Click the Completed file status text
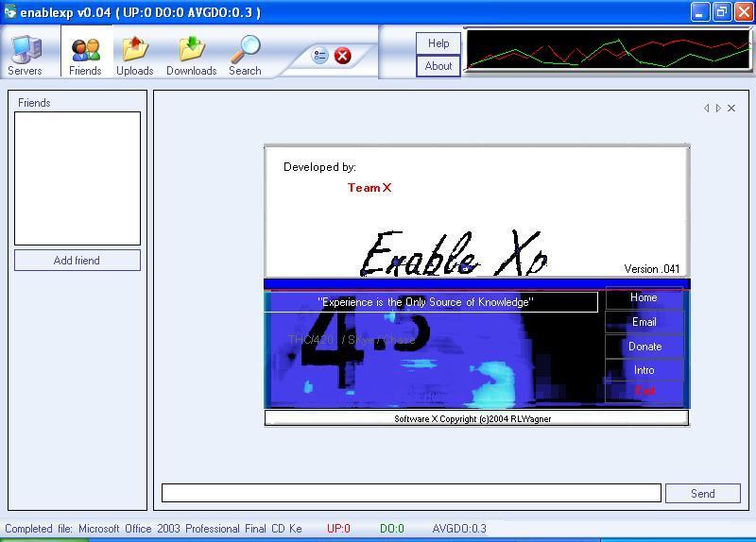Image resolution: width=756 pixels, height=542 pixels. (153, 529)
